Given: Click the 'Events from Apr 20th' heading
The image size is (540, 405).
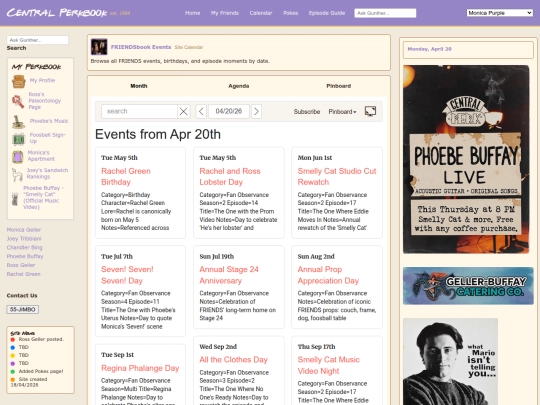Looking at the screenshot, I should point(158,134).
